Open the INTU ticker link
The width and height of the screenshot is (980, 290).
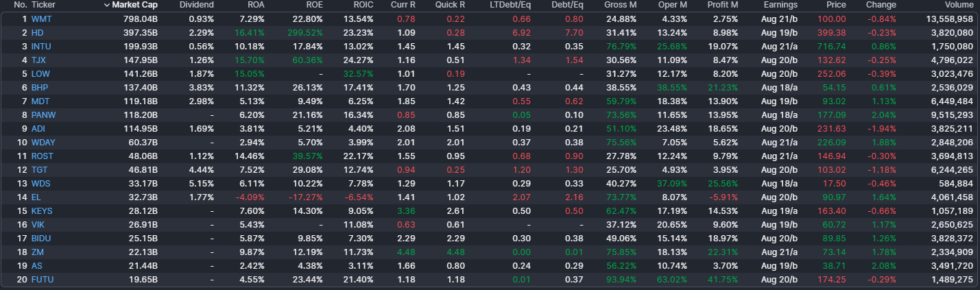click(41, 46)
